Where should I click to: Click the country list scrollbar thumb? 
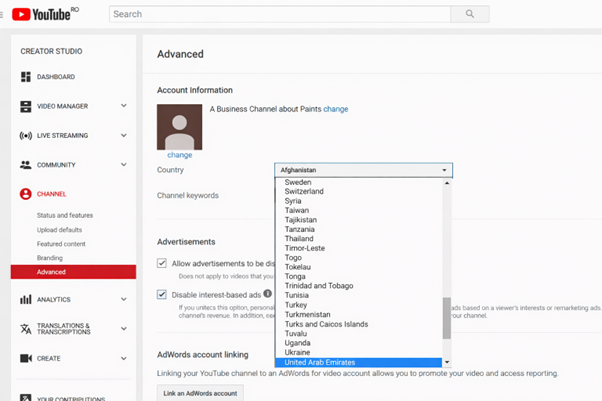click(x=447, y=318)
